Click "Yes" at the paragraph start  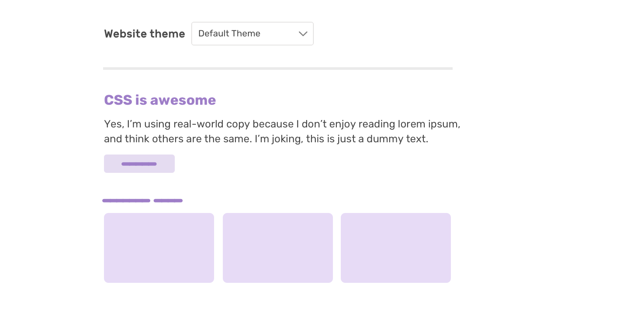click(113, 124)
